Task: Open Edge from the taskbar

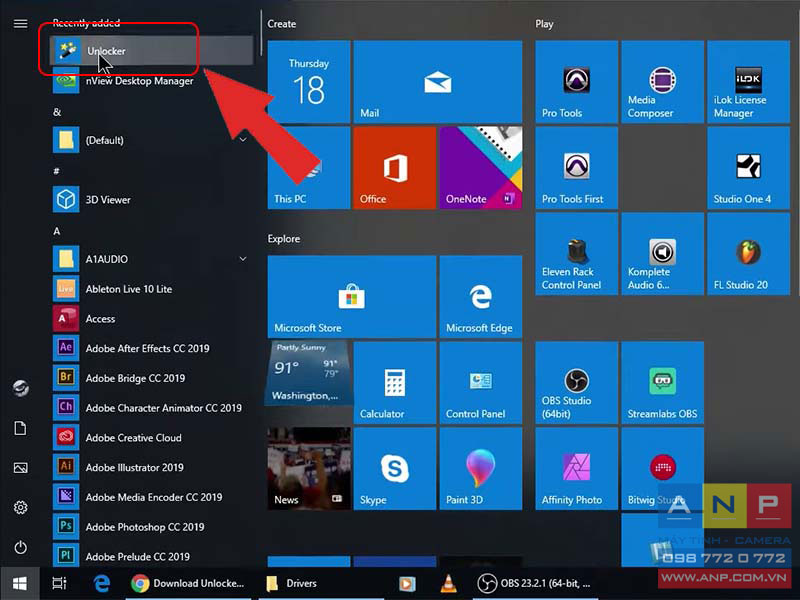Action: tap(102, 583)
